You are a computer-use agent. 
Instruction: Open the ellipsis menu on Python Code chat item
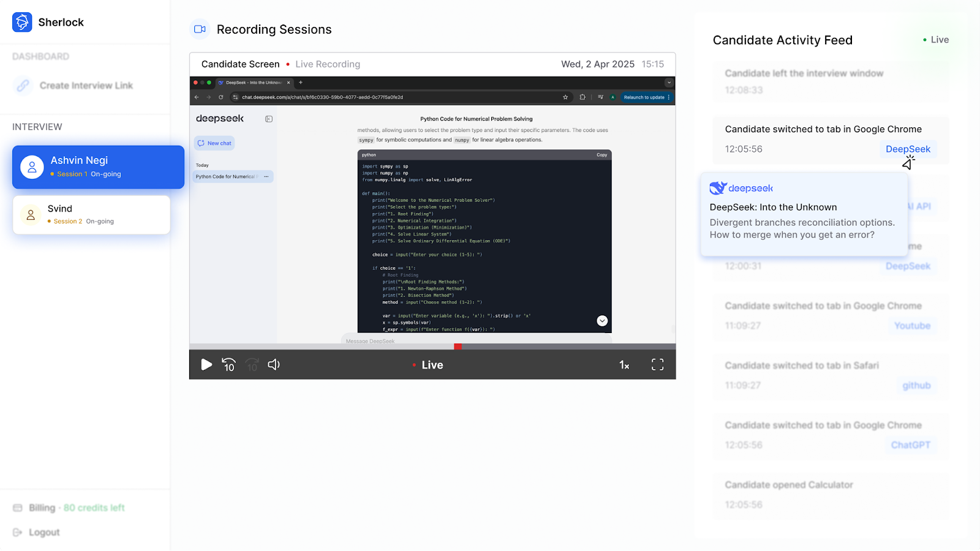point(266,176)
